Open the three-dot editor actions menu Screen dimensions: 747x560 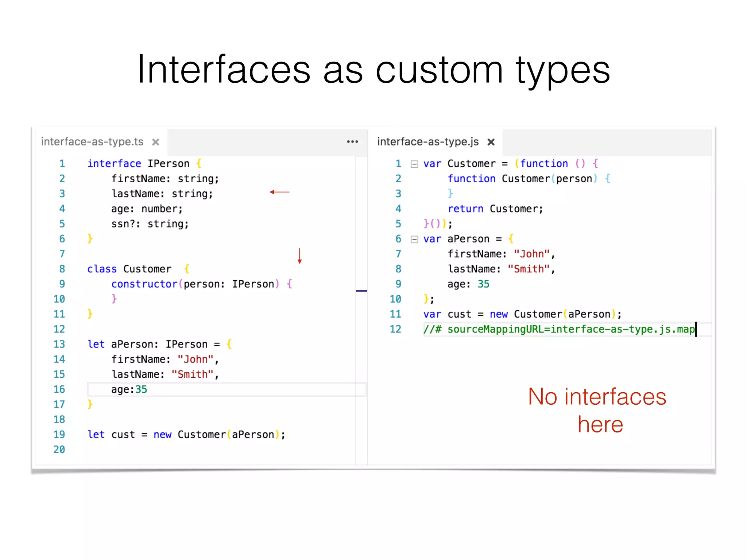(352, 142)
